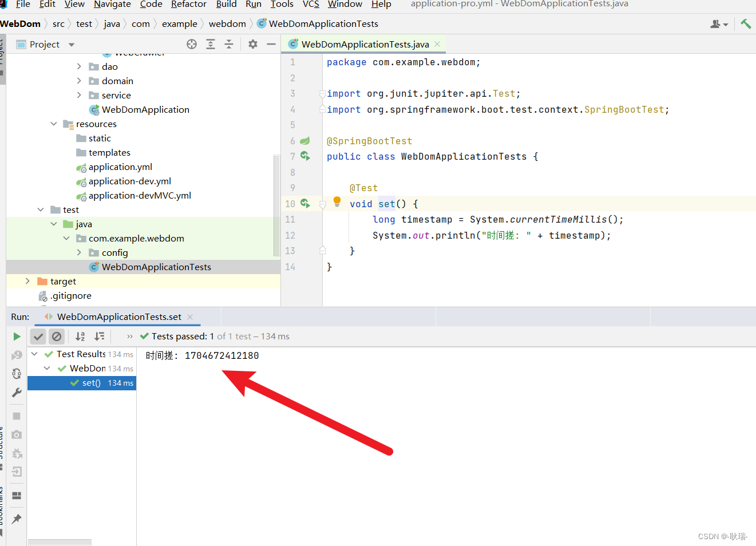Click the yellow intention lightbulb
Viewport: 756px width, 546px height.
coord(337,201)
